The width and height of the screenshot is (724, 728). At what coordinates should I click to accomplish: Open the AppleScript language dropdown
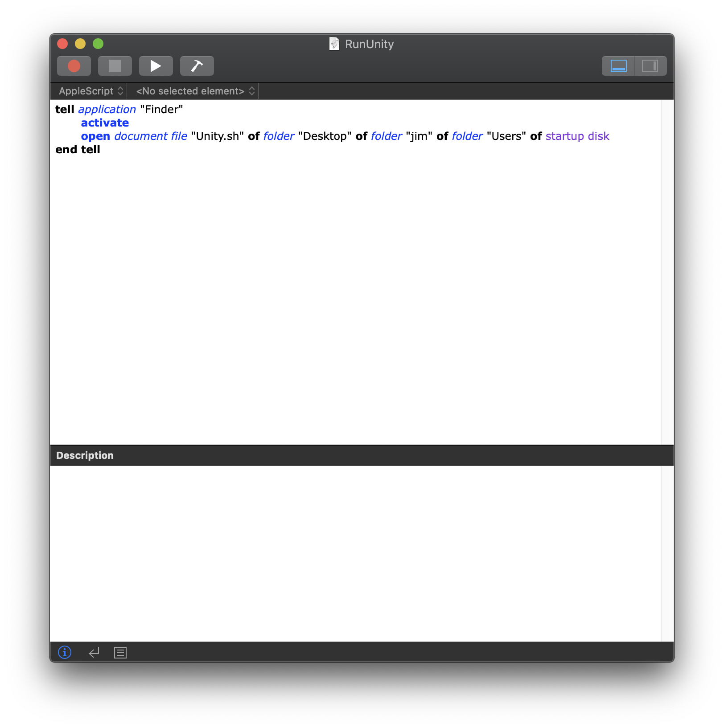[x=91, y=91]
